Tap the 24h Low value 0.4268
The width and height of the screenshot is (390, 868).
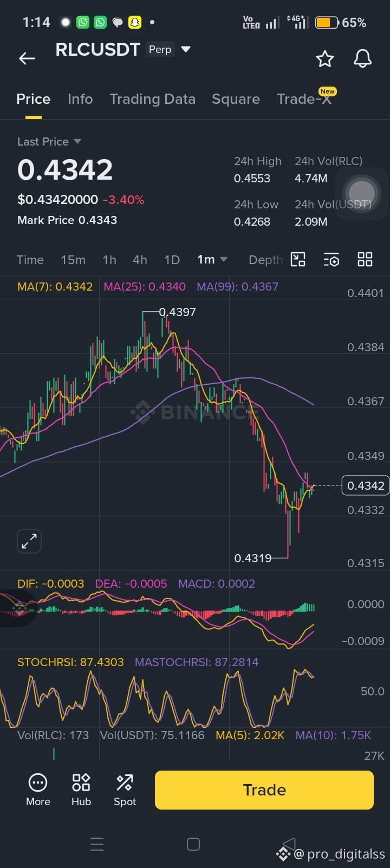tap(252, 222)
